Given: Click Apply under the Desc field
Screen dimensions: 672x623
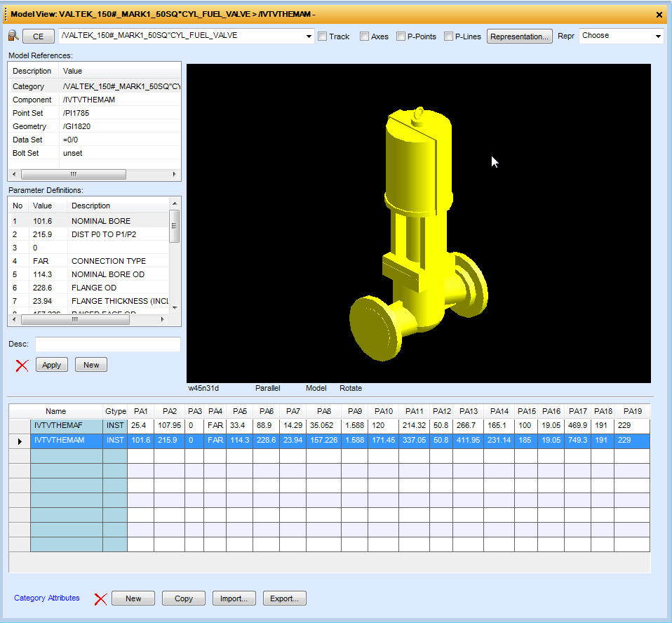Looking at the screenshot, I should coord(52,365).
